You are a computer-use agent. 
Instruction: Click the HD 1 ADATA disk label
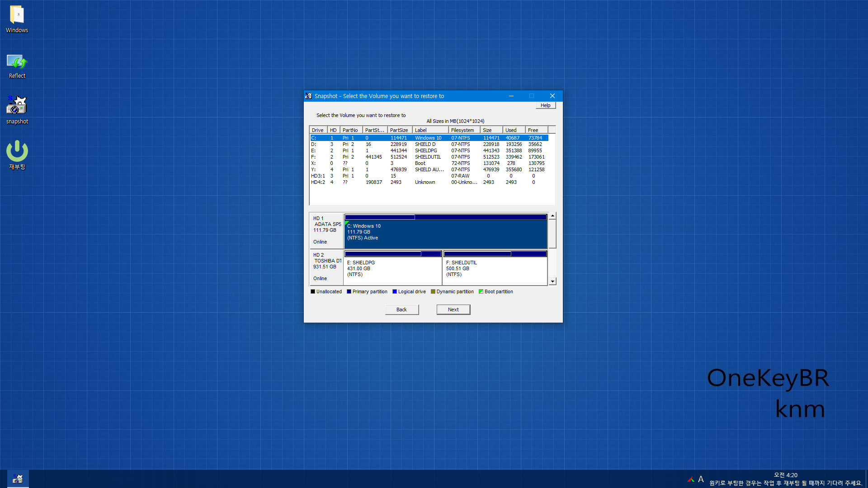coord(326,230)
